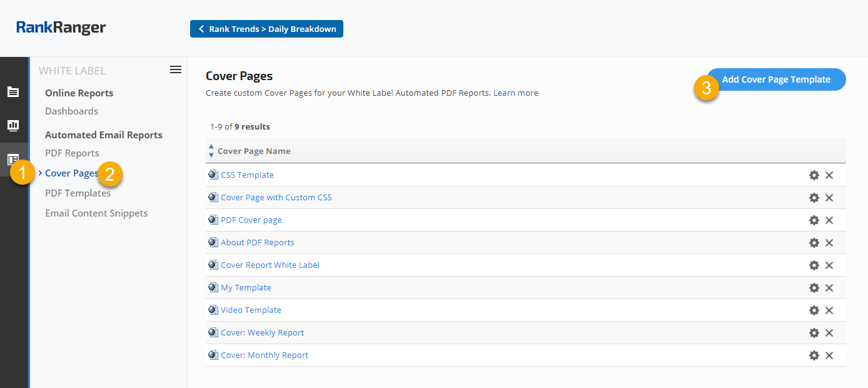Open the reports icon in left sidebar
Viewport: 868px width, 388px height.
(x=13, y=92)
